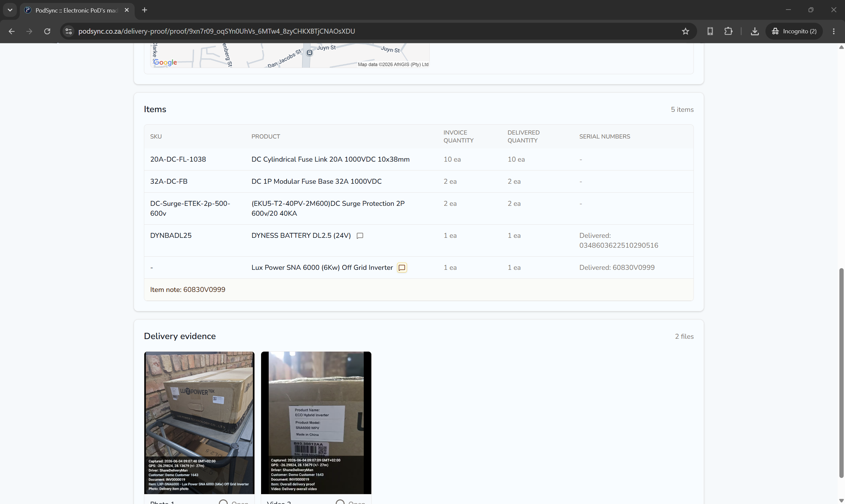
Task: Open the Chrome three-dot menu
Action: point(833,31)
